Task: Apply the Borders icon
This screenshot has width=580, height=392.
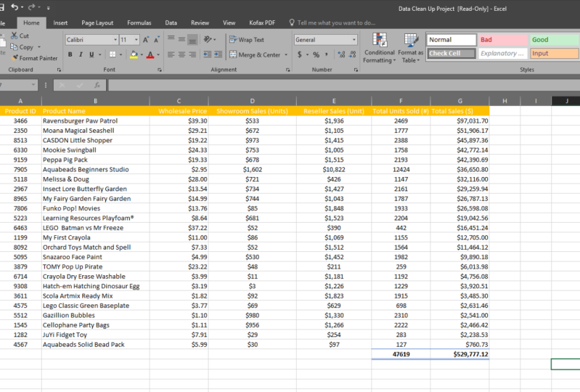Action: pos(113,54)
